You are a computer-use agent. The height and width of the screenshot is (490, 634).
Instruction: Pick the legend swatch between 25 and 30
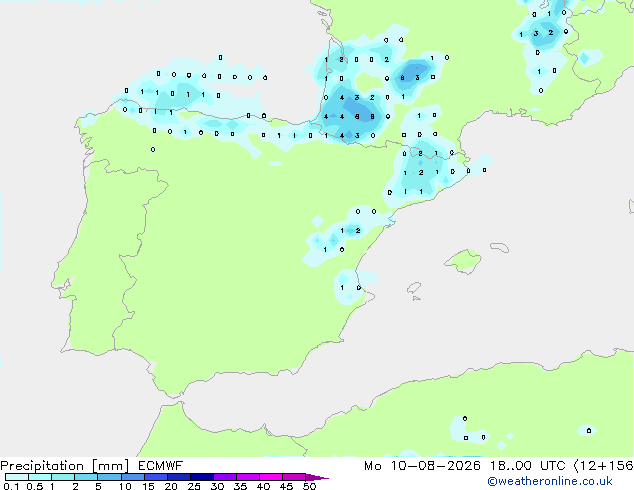click(x=201, y=477)
